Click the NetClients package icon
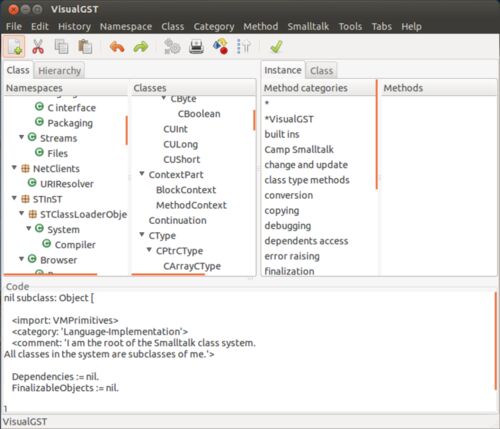This screenshot has height=429, width=500. (x=25, y=168)
